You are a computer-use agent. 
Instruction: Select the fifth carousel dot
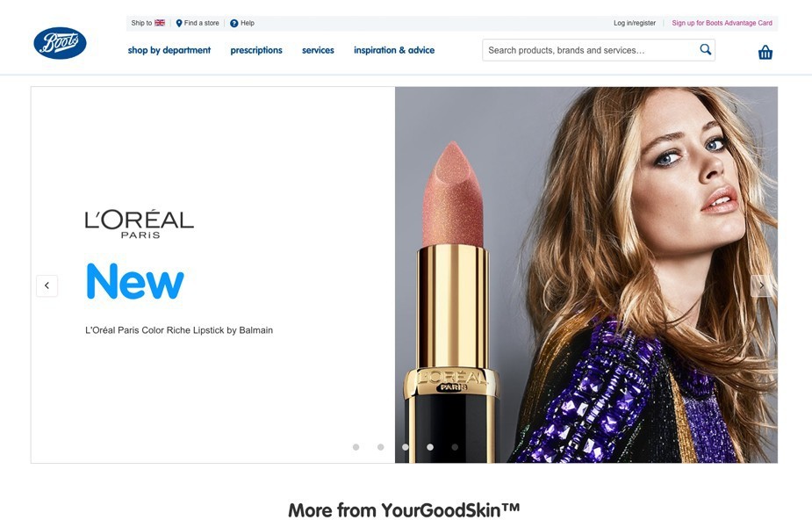point(455,447)
